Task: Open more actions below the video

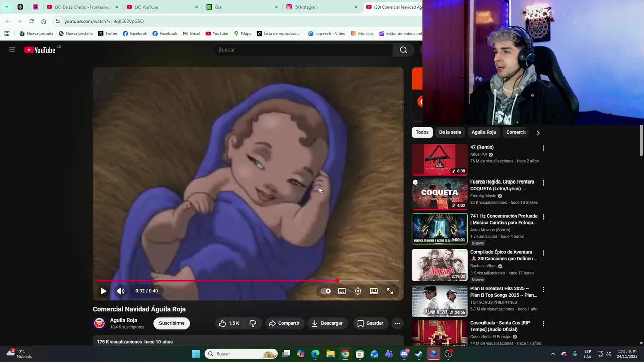Action: tap(397, 323)
